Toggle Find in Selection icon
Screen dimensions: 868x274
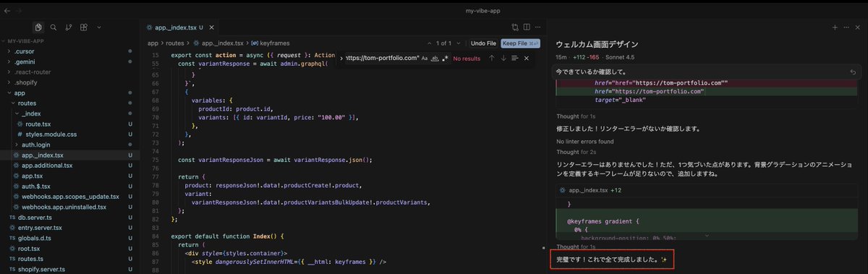point(515,58)
